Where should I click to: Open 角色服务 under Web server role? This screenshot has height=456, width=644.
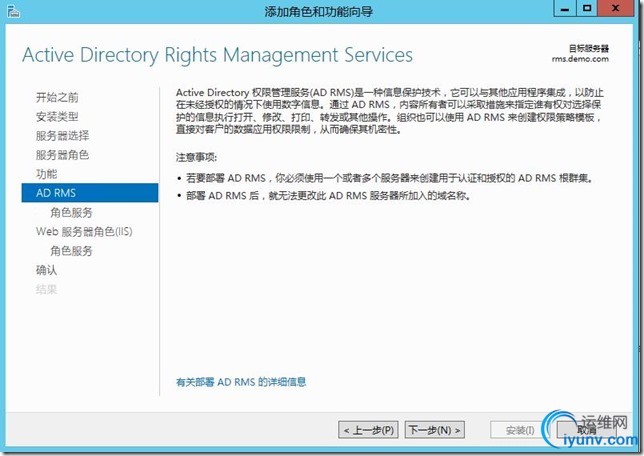[x=71, y=251]
